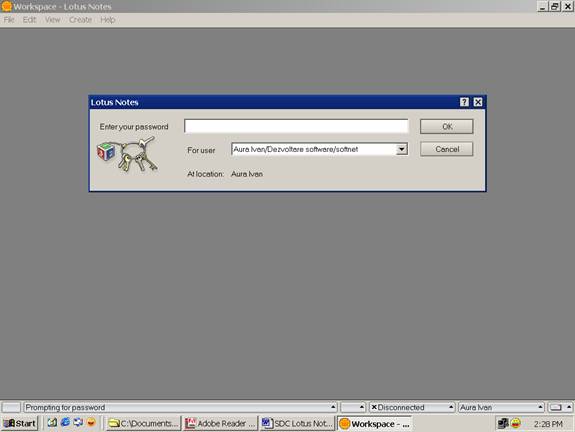
Task: Switch to SDC Lotus Notes Word document
Action: (x=297, y=424)
